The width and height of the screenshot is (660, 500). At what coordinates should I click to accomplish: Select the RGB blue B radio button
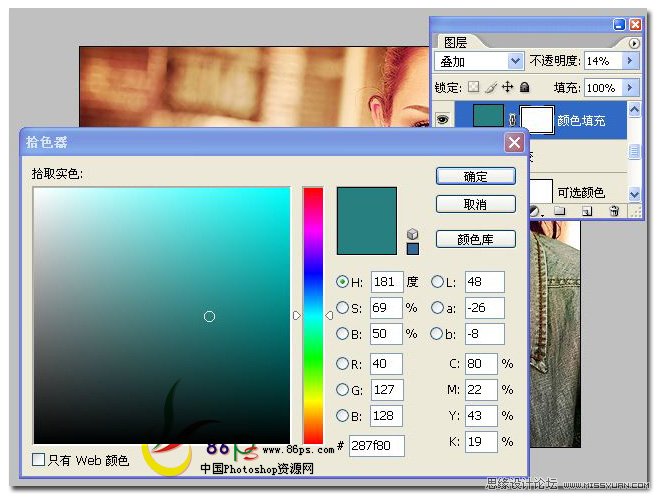342,416
